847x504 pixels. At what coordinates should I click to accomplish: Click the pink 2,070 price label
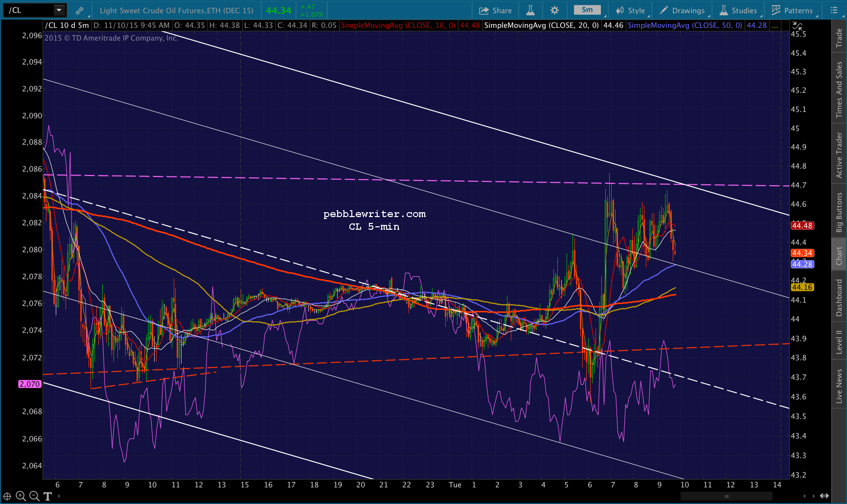[29, 384]
